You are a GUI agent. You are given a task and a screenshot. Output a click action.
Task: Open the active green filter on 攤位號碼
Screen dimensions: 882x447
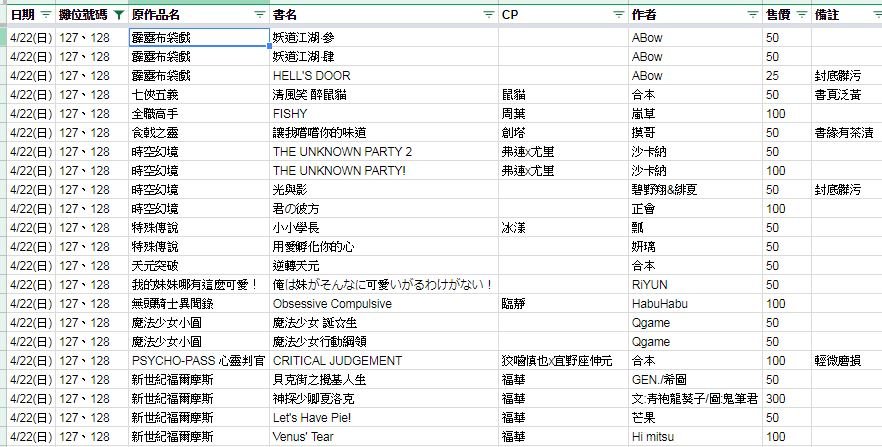point(119,15)
